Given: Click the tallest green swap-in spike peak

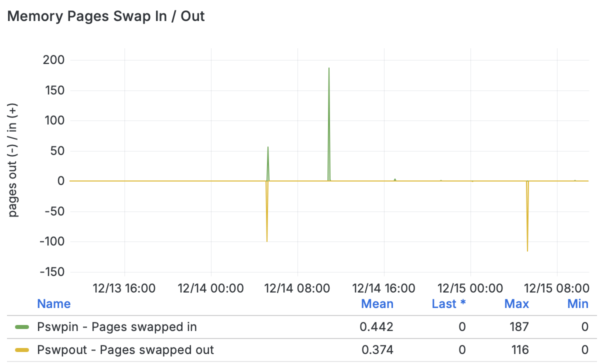Looking at the screenshot, I should pyautogui.click(x=329, y=68).
